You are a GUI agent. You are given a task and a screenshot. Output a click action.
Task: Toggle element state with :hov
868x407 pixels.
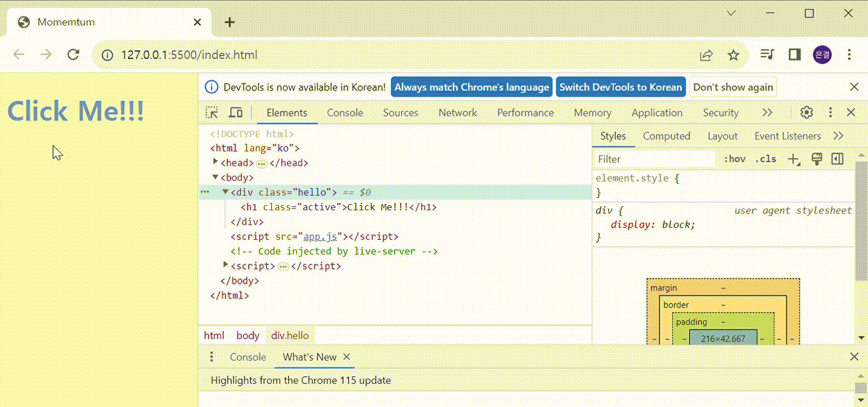point(735,159)
